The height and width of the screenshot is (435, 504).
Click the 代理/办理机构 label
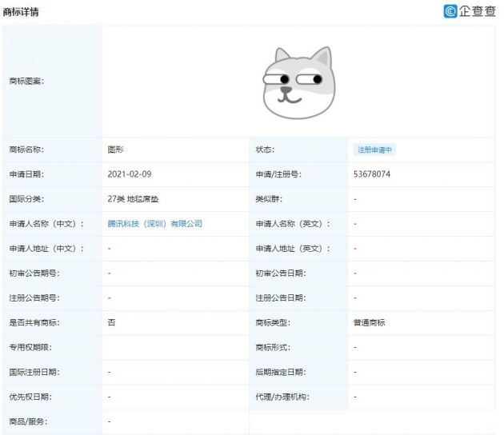tap(282, 397)
